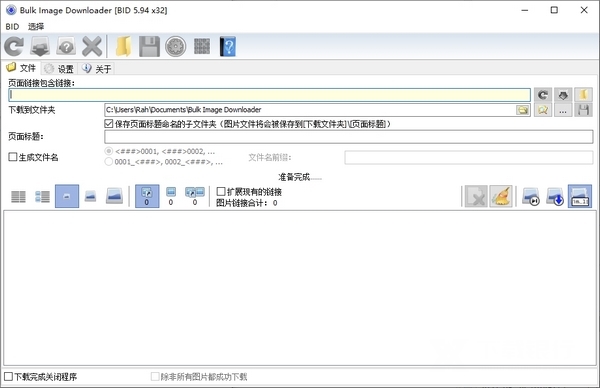Screen dimensions: 600x388
Task: Click the small folder icon beside URL field
Action: coord(583,95)
